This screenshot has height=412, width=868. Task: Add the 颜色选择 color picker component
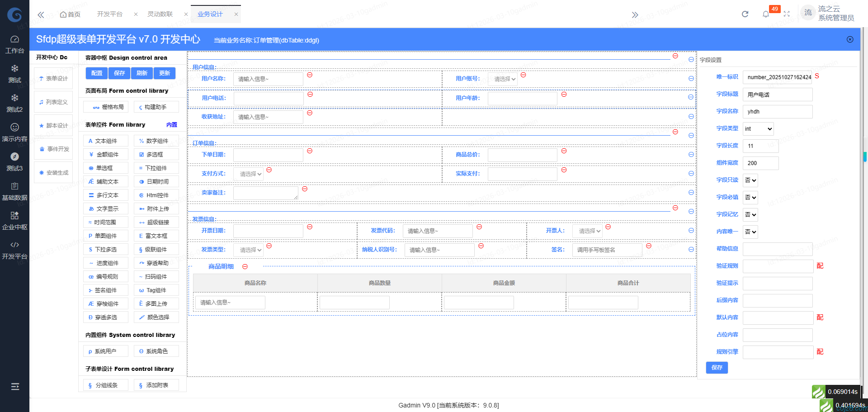[x=156, y=317]
